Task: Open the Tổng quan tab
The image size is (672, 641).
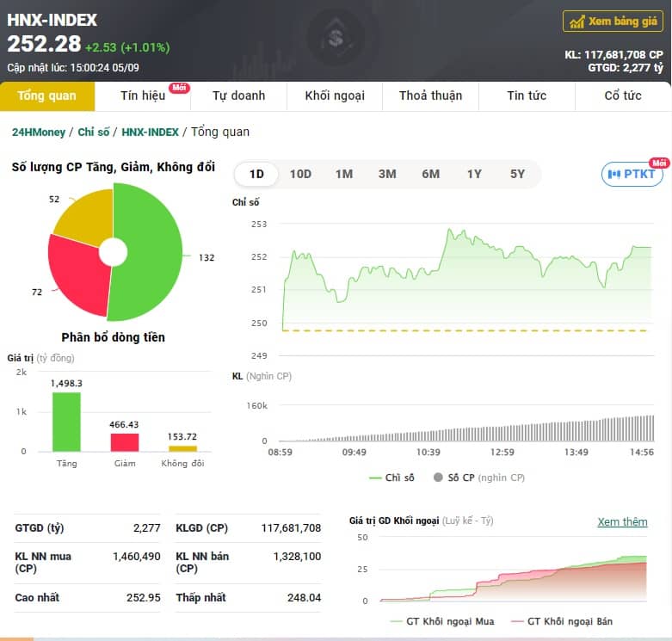Action: (x=47, y=96)
